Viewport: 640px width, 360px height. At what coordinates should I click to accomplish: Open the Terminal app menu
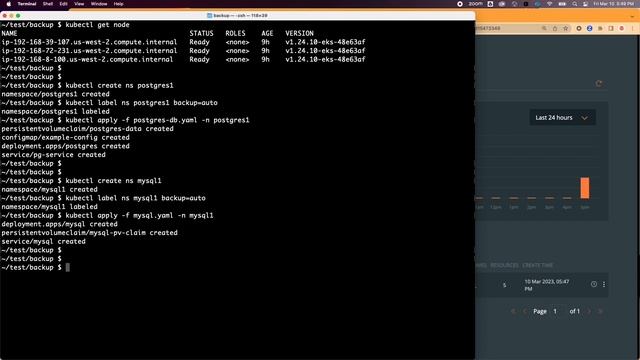27,4
